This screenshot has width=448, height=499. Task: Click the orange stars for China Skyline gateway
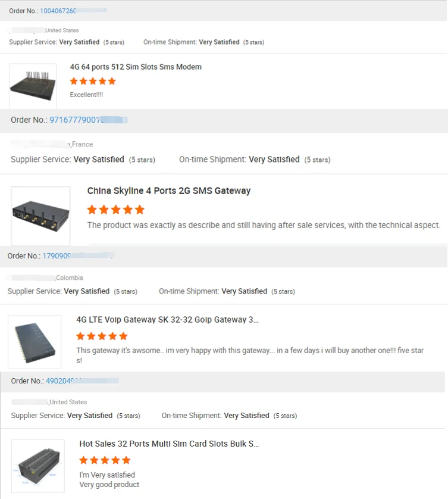(x=115, y=210)
